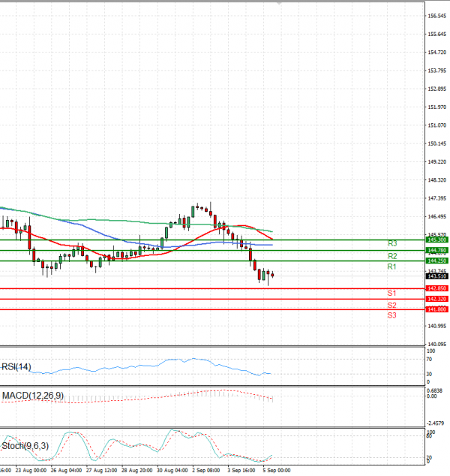
Task: Select the current price 143.510 tag
Action: pyautogui.click(x=437, y=276)
